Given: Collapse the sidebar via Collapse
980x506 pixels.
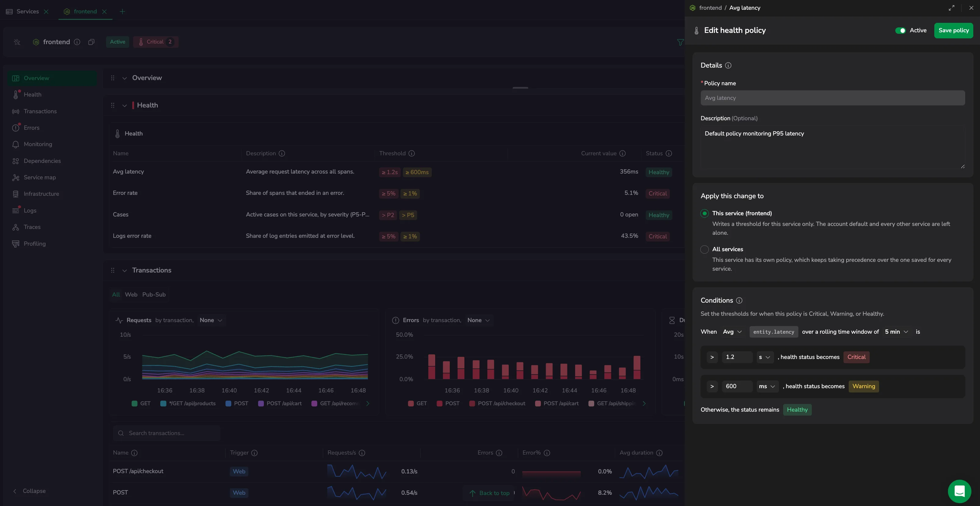Looking at the screenshot, I should pos(30,491).
